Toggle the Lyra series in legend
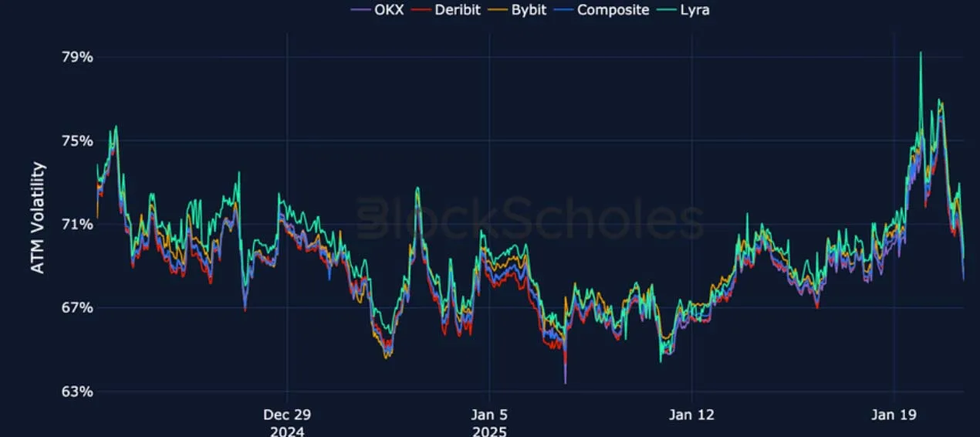Image resolution: width=980 pixels, height=437 pixels. click(682, 10)
